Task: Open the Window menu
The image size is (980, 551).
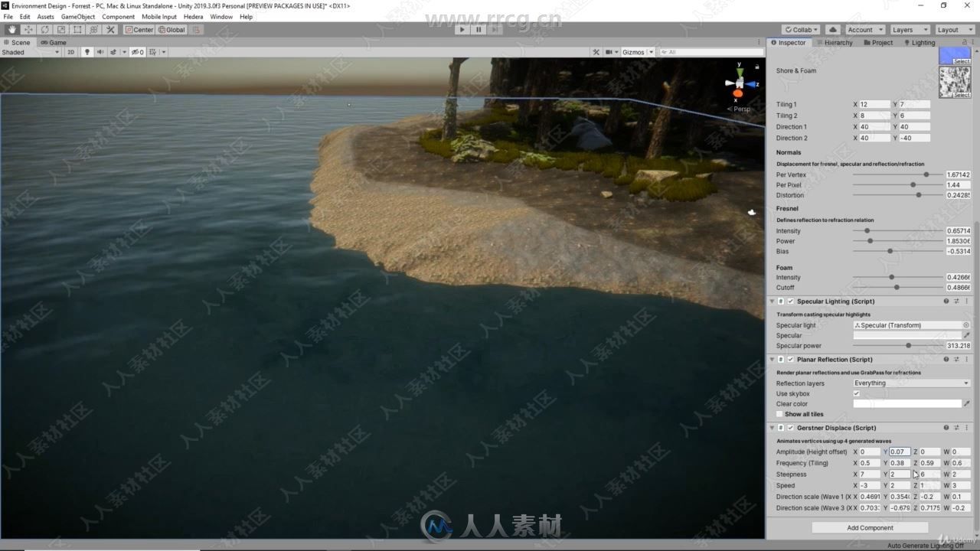Action: pyautogui.click(x=221, y=16)
